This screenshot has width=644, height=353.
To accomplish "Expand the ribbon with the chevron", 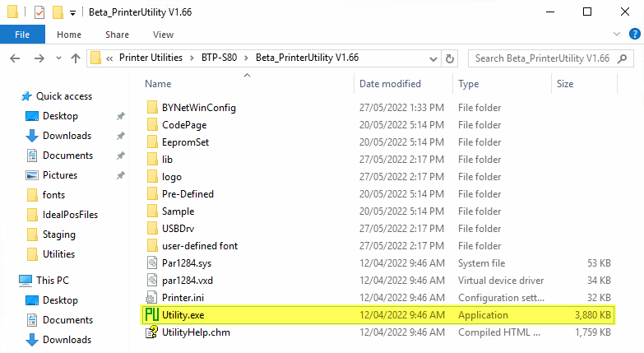I will click(x=617, y=34).
